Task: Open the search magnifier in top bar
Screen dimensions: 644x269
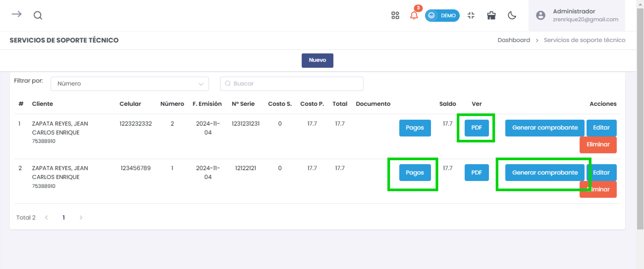Action: (38, 15)
